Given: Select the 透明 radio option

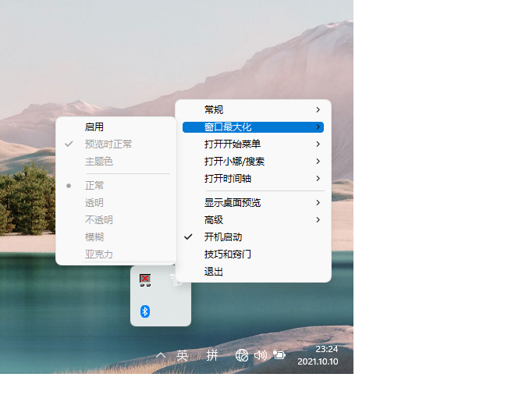Looking at the screenshot, I should pyautogui.click(x=115, y=203).
